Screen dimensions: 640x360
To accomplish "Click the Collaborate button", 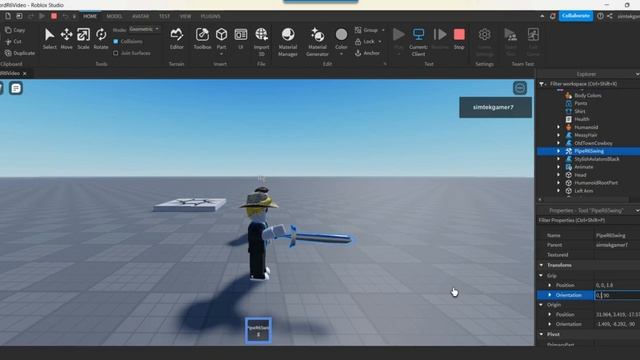I will (x=576, y=16).
